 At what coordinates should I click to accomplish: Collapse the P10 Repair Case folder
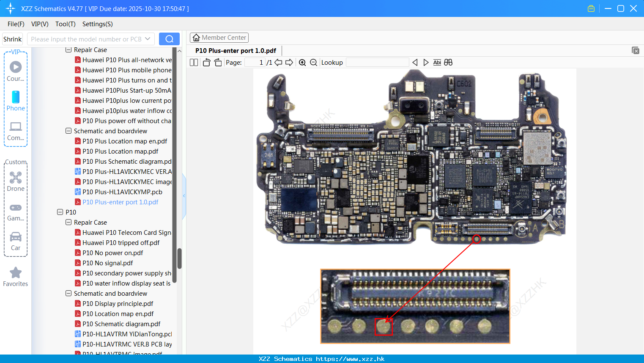click(69, 223)
